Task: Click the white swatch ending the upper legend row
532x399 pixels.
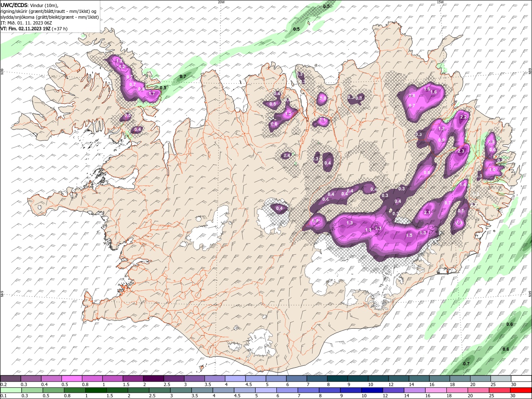Action: pos(521,379)
